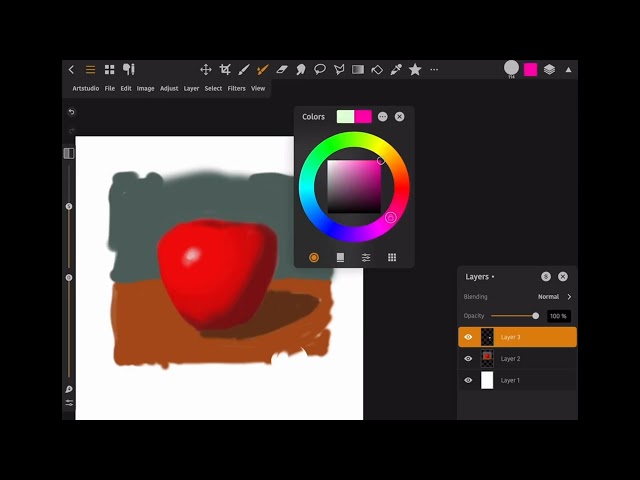The width and height of the screenshot is (640, 480).
Task: Hide Layer 3 with eye icon
Action: coord(468,337)
